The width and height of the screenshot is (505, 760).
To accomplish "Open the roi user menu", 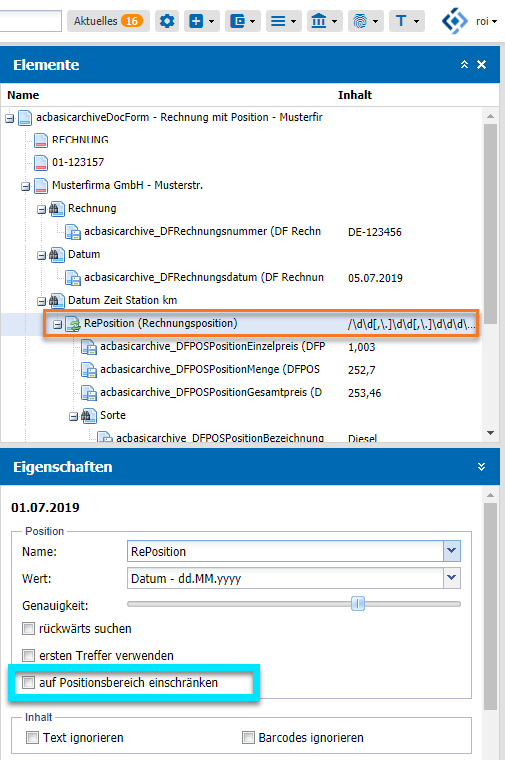I will 486,21.
